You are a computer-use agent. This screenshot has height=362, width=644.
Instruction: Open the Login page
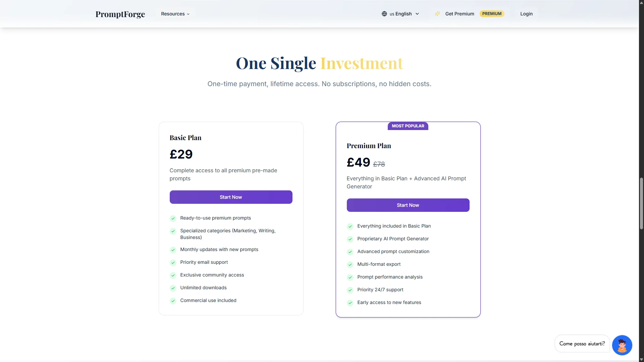click(526, 14)
